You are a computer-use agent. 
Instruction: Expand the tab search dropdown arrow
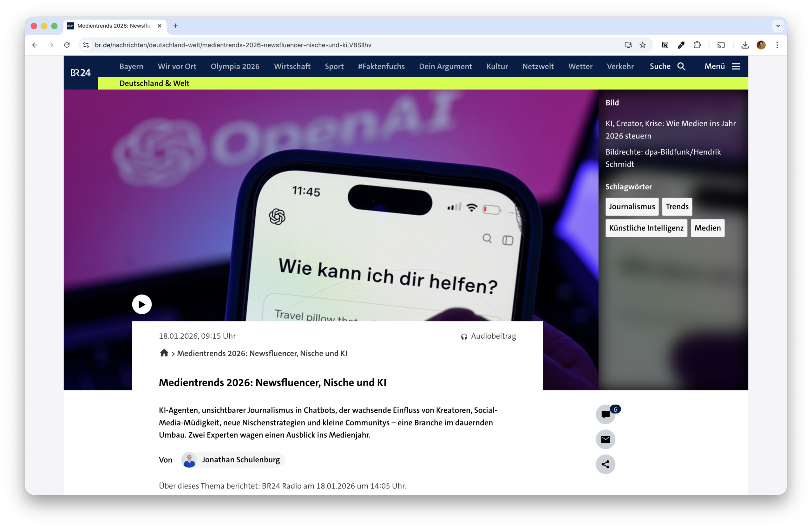778,26
